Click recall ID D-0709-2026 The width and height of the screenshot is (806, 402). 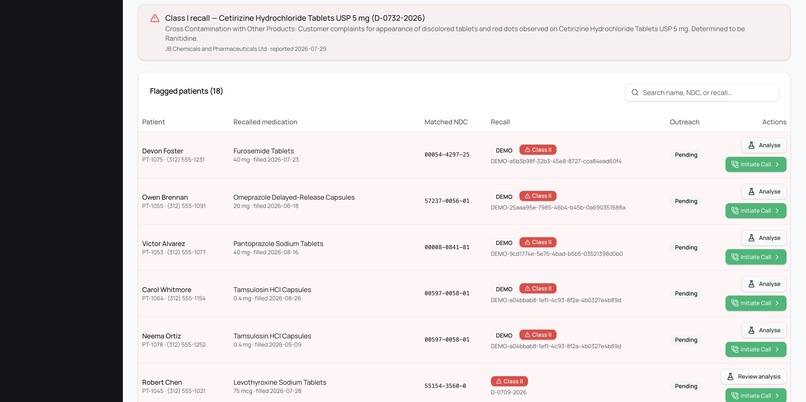tap(508, 393)
